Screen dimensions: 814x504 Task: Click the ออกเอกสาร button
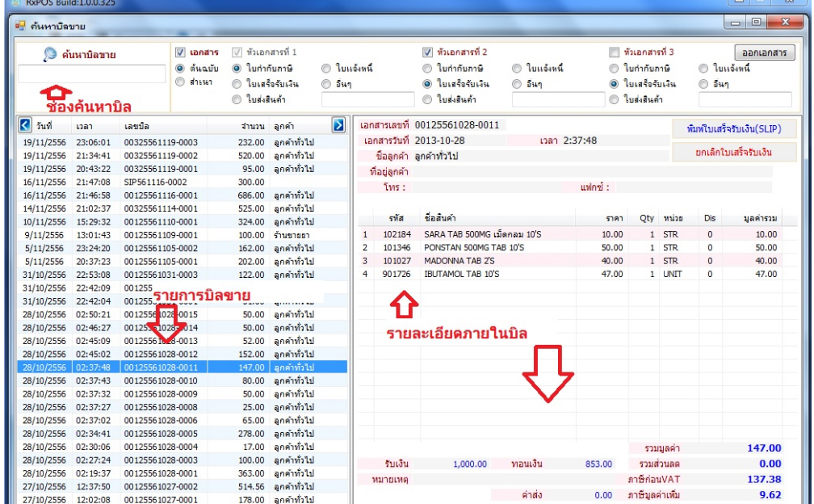coord(764,52)
